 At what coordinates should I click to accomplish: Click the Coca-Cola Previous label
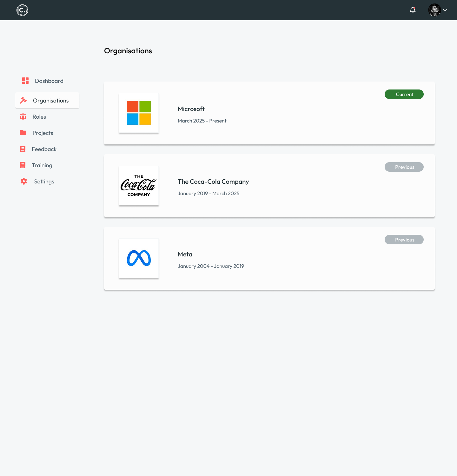click(x=404, y=167)
